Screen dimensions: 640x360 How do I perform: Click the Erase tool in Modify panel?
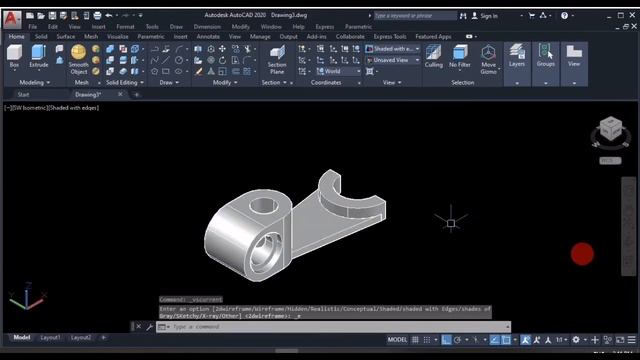(198, 71)
